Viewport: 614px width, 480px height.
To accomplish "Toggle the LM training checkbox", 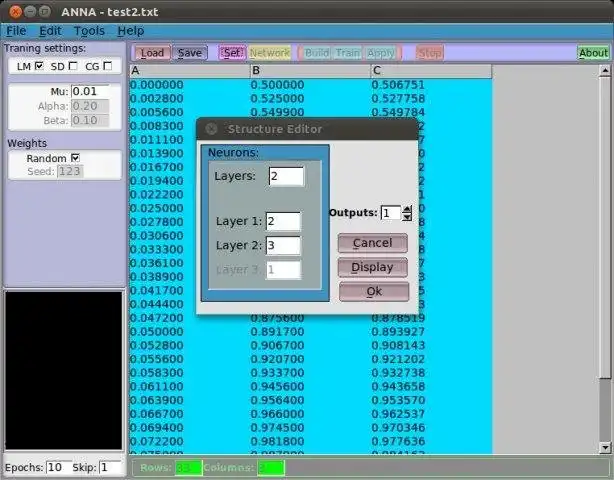I will 39,66.
